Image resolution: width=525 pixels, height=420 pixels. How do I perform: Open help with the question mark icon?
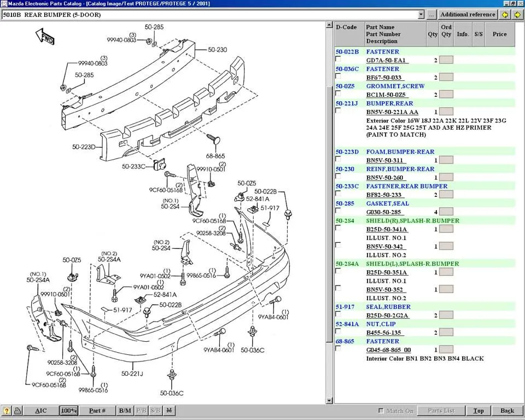7,411
